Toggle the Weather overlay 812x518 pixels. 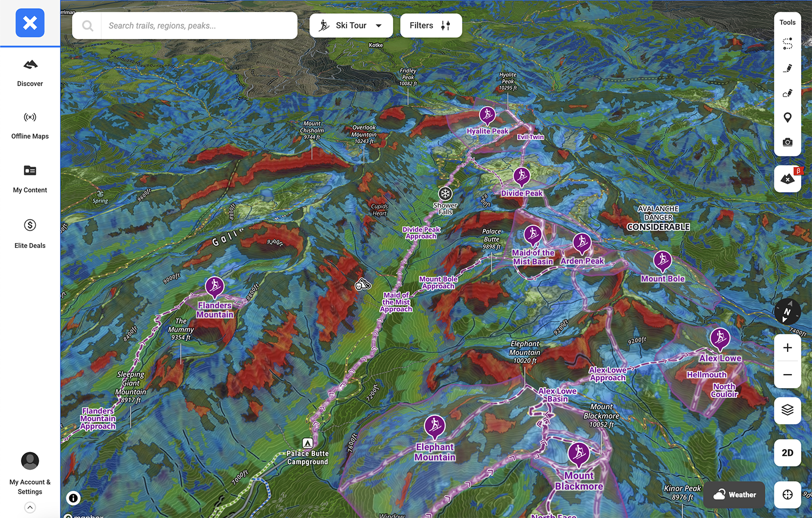tap(734, 494)
